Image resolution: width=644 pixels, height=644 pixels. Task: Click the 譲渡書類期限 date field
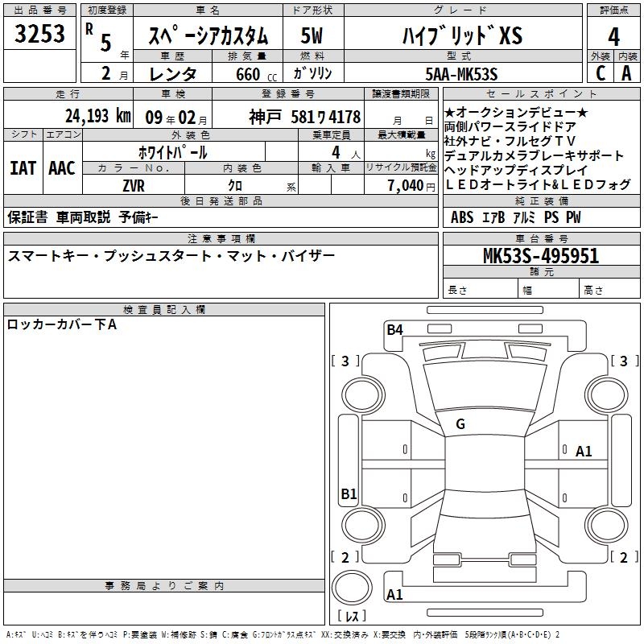pos(401,114)
